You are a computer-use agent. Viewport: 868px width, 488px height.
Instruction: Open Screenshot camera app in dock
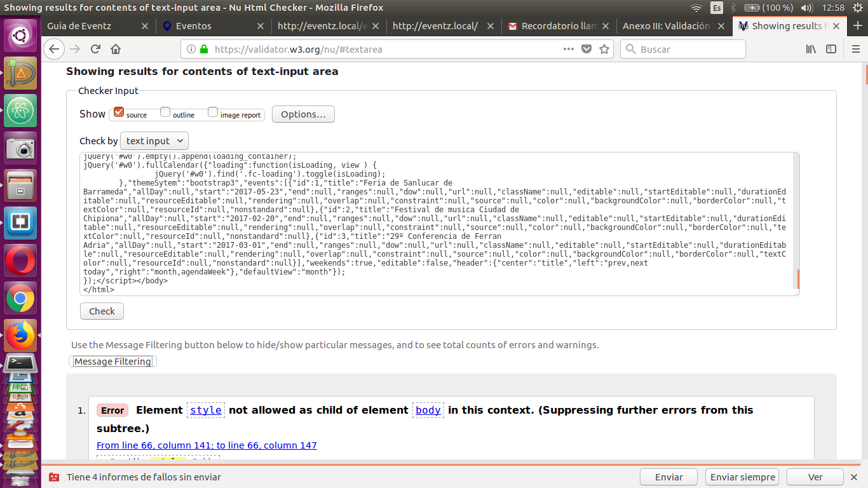click(21, 149)
